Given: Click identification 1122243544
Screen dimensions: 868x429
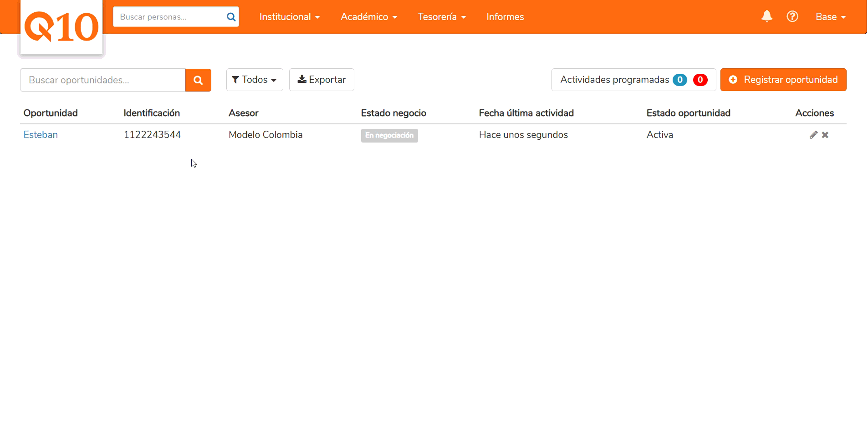Looking at the screenshot, I should click(152, 135).
